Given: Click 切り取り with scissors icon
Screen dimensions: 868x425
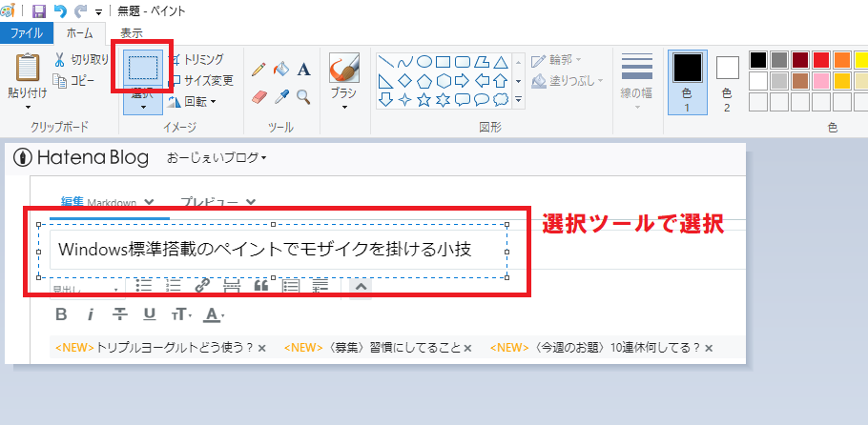Looking at the screenshot, I should pyautogui.click(x=81, y=59).
